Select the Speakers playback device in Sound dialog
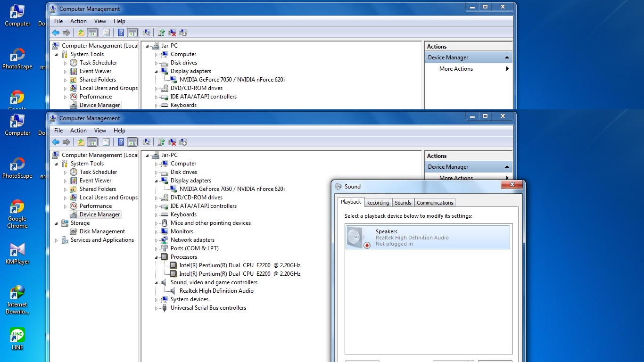 pos(428,237)
